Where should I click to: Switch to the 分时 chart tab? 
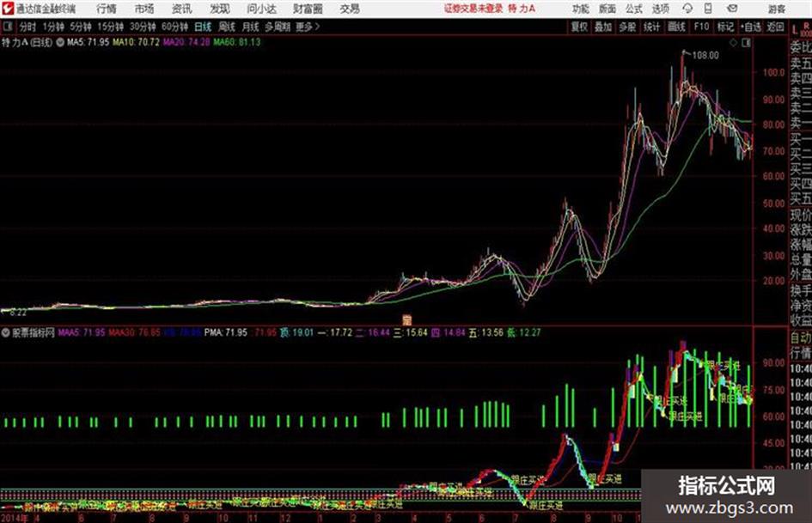pyautogui.click(x=28, y=27)
